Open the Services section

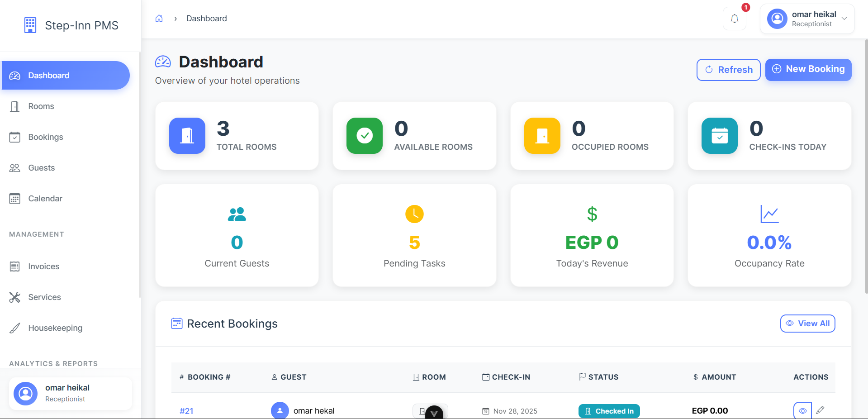coord(45,297)
